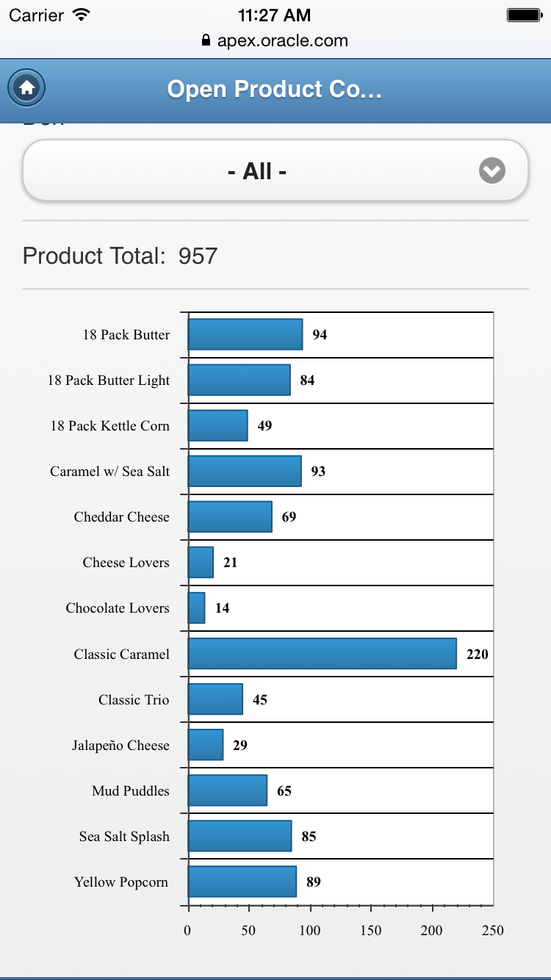
Task: Click the Mud Puddles bar
Action: (x=228, y=790)
